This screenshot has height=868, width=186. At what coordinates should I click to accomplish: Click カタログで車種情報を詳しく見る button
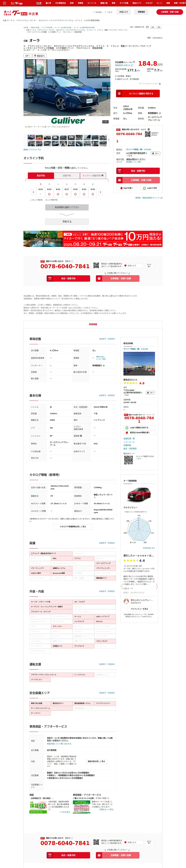tap(73, 527)
